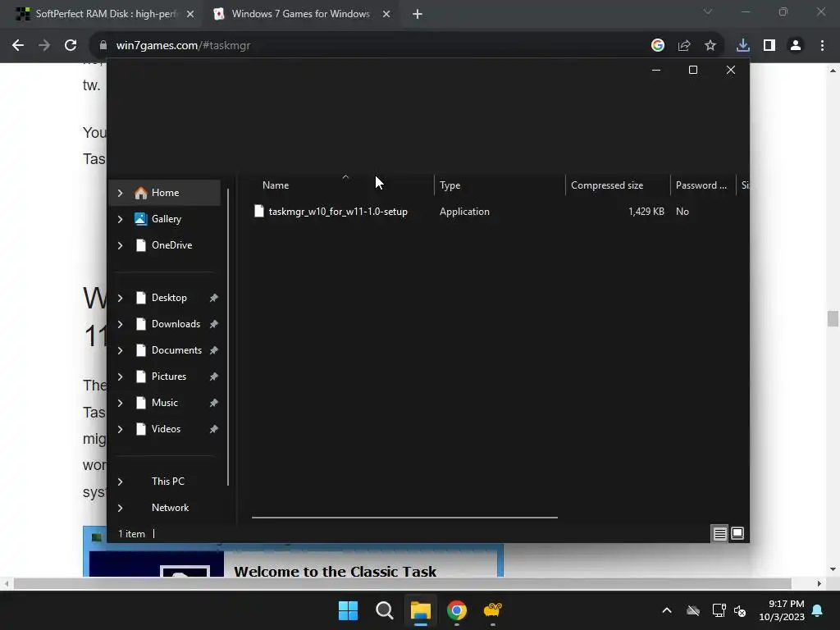This screenshot has width=840, height=630.
Task: Select This PC in navigation pane
Action: click(x=167, y=482)
